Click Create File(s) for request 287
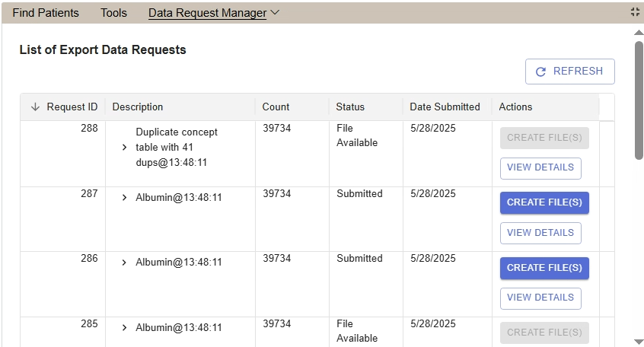The width and height of the screenshot is (644, 347). (544, 202)
